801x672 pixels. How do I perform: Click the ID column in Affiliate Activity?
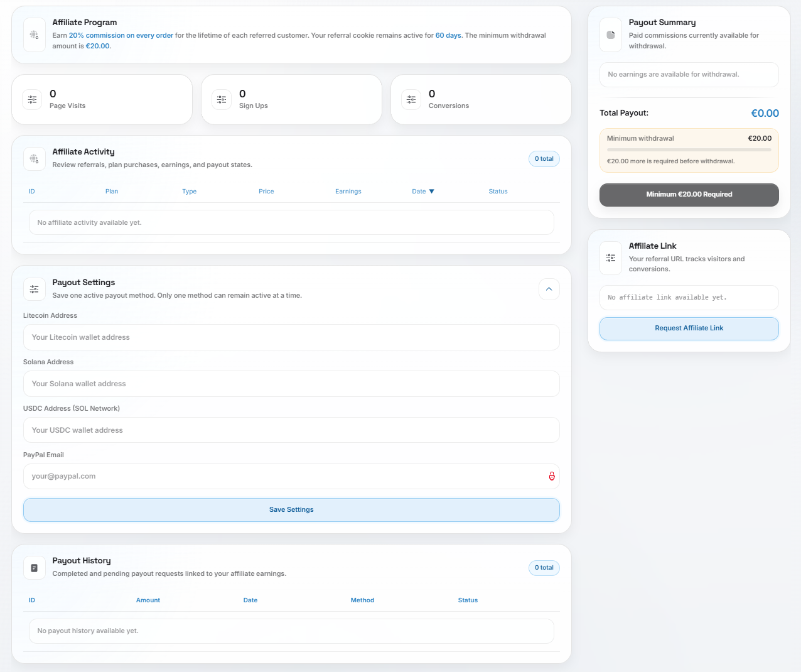32,192
